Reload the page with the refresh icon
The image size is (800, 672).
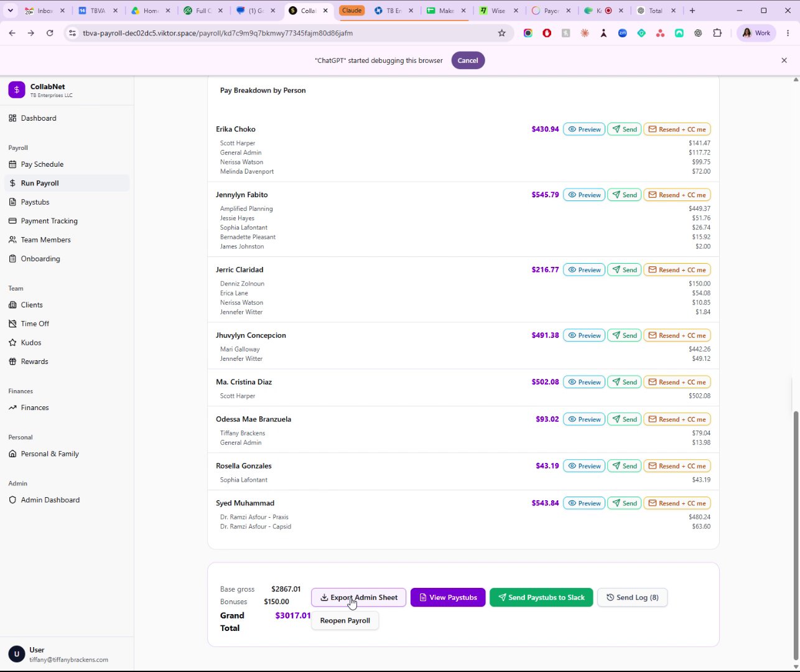click(50, 33)
